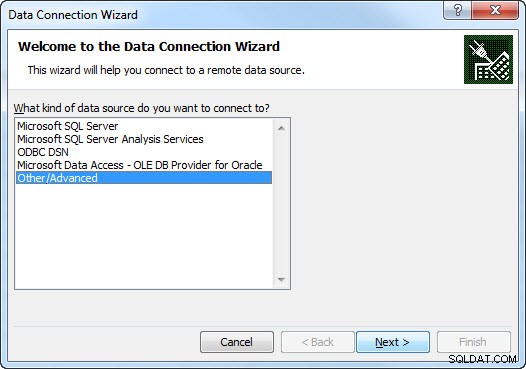526x369 pixels.
Task: Choose the ODBC DSN data source
Action: [43, 152]
